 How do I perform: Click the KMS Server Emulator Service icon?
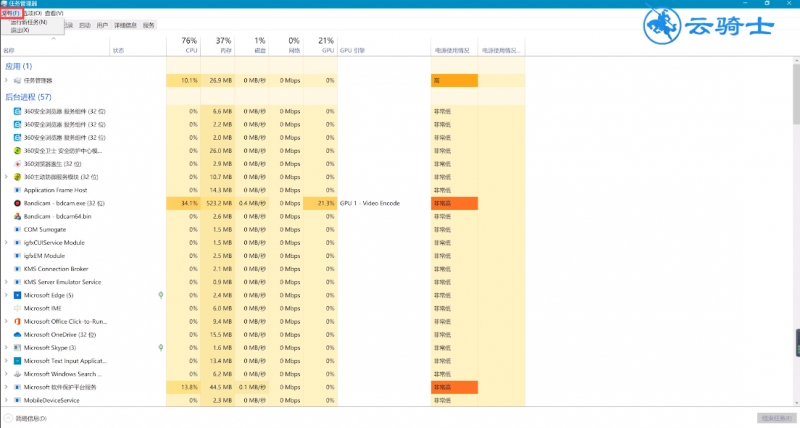pos(17,282)
